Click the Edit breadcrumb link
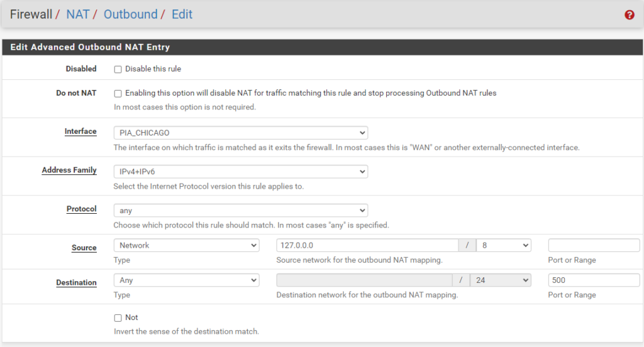The height and width of the screenshot is (347, 644). point(182,14)
